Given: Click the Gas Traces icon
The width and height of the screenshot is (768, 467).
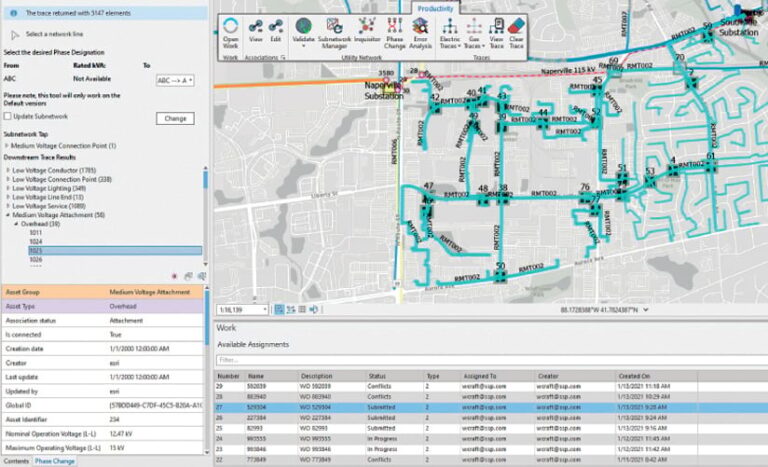Looking at the screenshot, I should [x=474, y=26].
